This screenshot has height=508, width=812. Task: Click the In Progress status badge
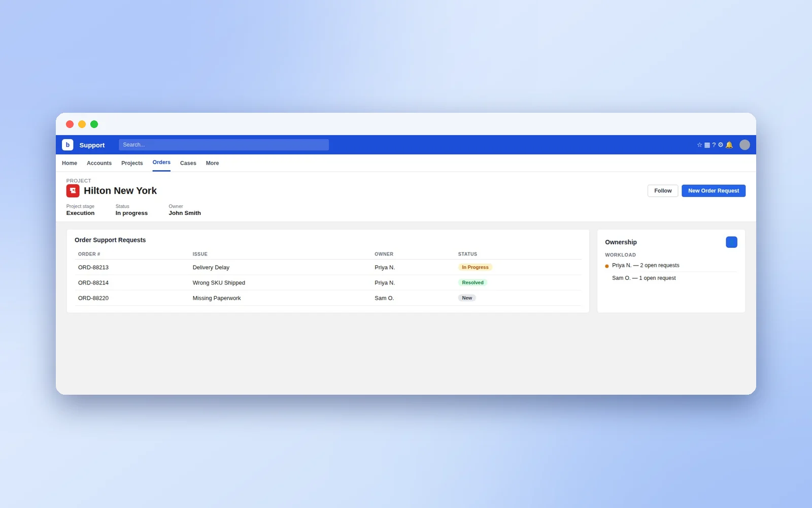point(475,267)
